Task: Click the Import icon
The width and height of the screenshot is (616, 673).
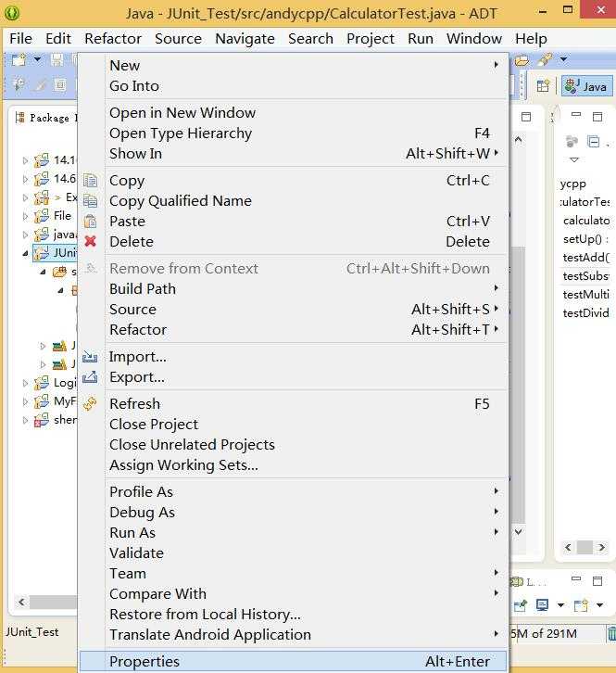Action: pos(90,356)
